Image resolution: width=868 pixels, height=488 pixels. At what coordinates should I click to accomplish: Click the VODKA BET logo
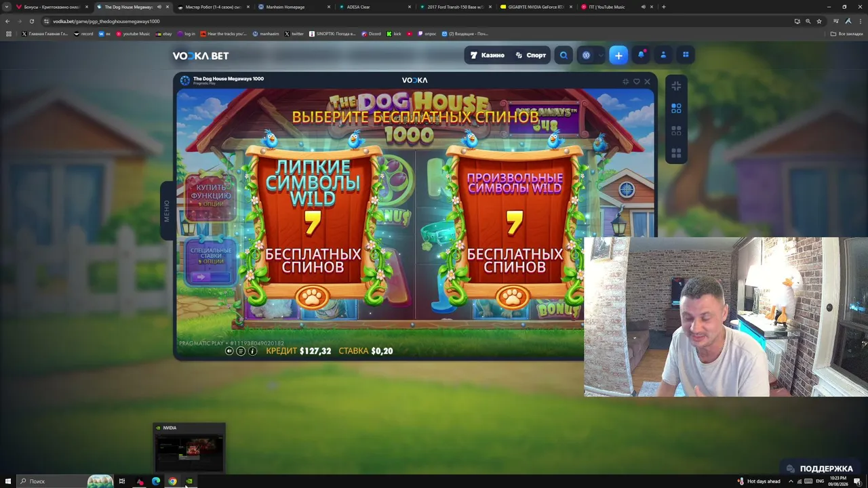click(x=201, y=56)
